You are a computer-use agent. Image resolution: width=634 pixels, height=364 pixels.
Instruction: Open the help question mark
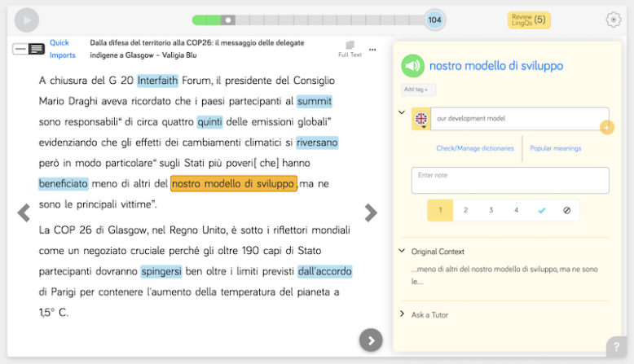617,348
